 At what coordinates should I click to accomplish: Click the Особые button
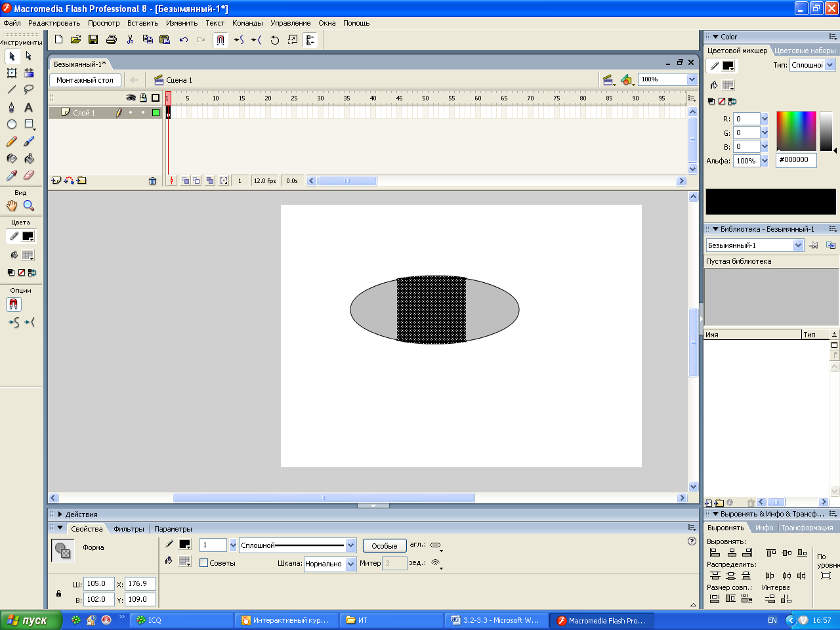[x=384, y=546]
